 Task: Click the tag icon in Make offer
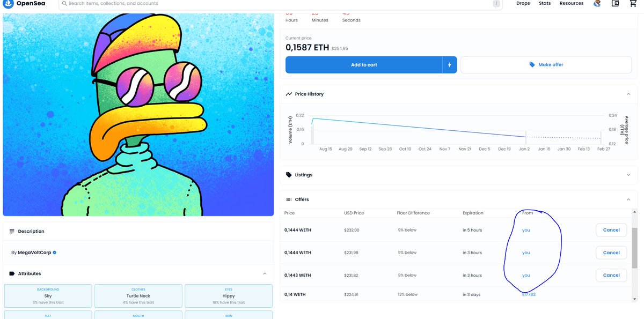(x=532, y=65)
